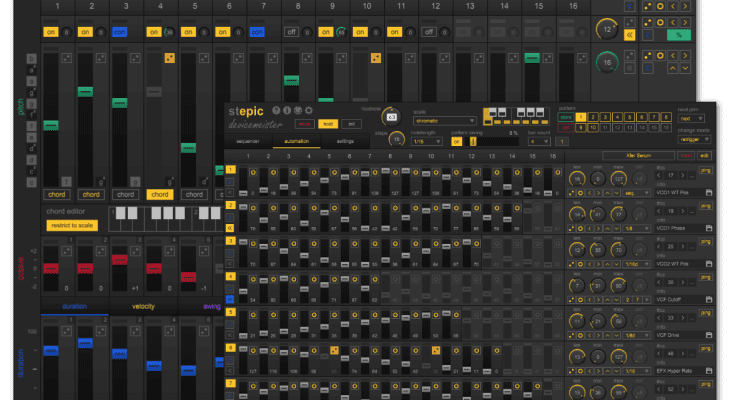Open the scale dropdown set to chromatic

(x=445, y=121)
